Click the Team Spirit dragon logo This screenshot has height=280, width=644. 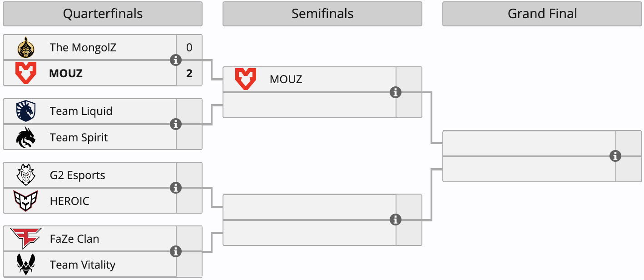point(26,137)
